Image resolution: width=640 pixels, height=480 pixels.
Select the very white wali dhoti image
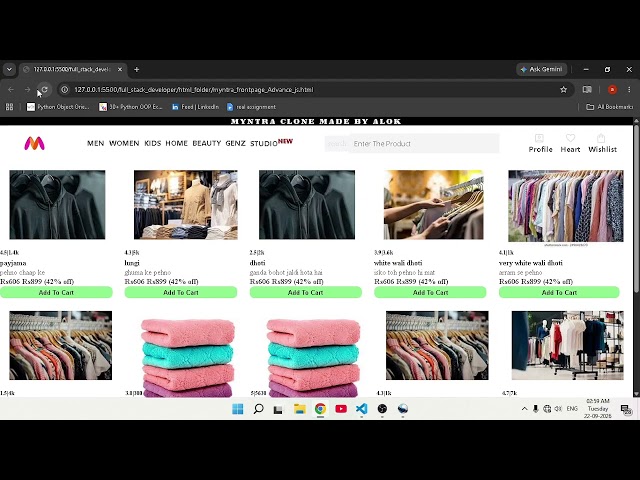(566, 206)
